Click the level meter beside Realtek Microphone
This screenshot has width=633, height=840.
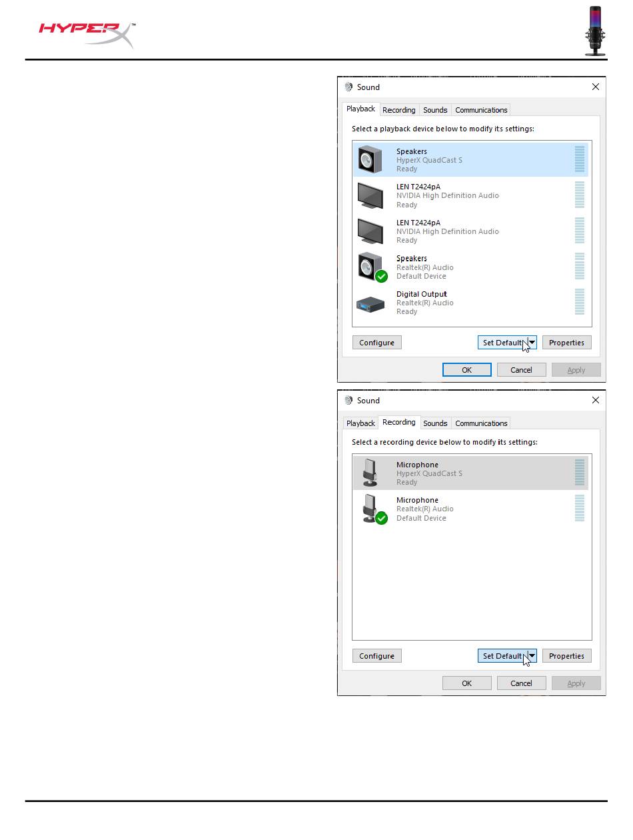tap(580, 509)
